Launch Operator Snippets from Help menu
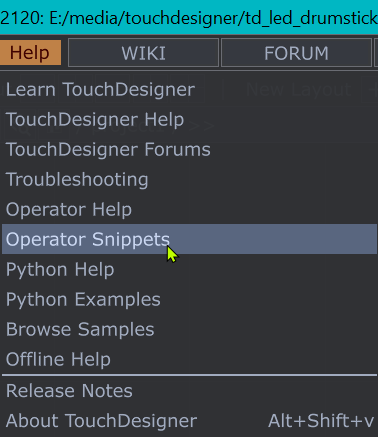This screenshot has width=378, height=437. coord(189,239)
